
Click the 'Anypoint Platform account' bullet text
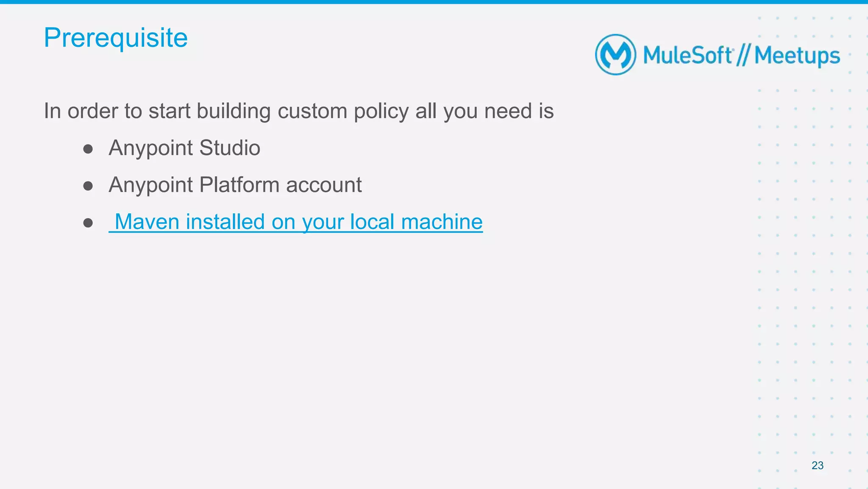pyautogui.click(x=235, y=185)
